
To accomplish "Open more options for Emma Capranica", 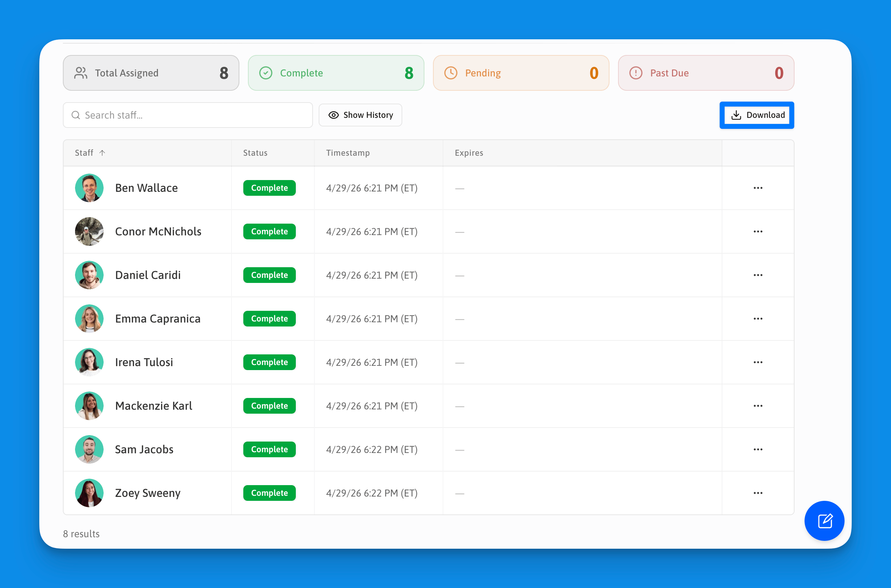I will point(757,318).
